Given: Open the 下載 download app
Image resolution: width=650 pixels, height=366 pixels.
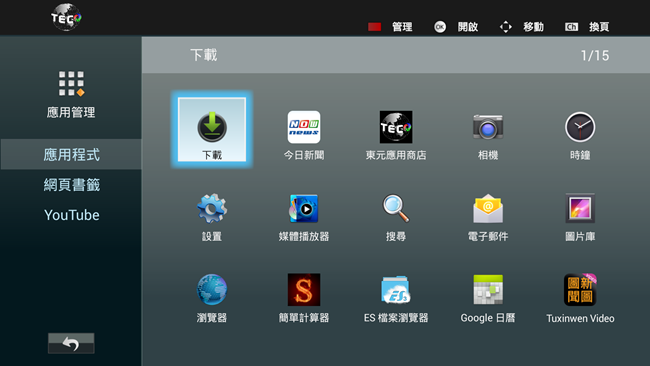Looking at the screenshot, I should (212, 130).
